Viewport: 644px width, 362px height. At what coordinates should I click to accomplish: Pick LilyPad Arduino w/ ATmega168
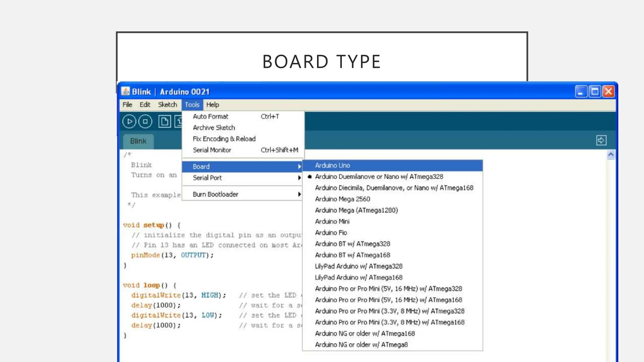point(393,277)
